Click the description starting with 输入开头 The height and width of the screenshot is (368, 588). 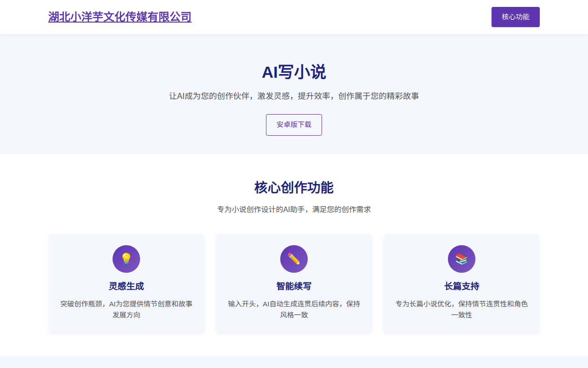(x=294, y=310)
